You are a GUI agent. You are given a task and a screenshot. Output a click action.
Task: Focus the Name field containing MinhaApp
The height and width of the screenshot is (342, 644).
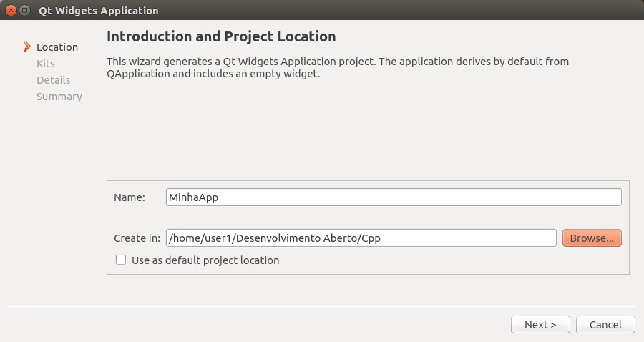(x=393, y=197)
